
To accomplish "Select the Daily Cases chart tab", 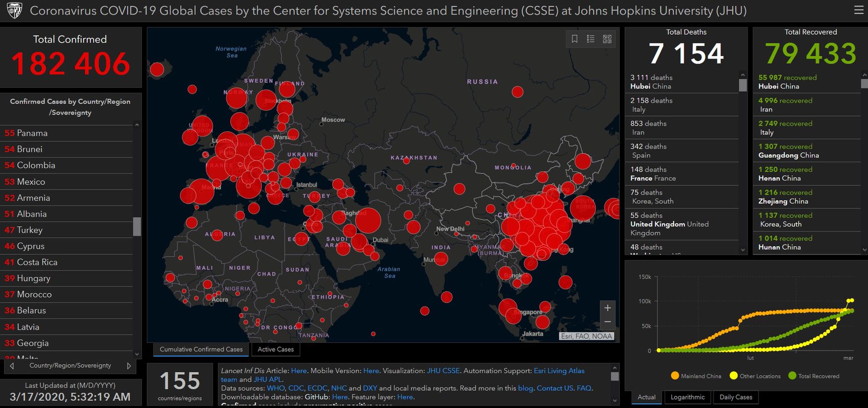I will pyautogui.click(x=736, y=397).
